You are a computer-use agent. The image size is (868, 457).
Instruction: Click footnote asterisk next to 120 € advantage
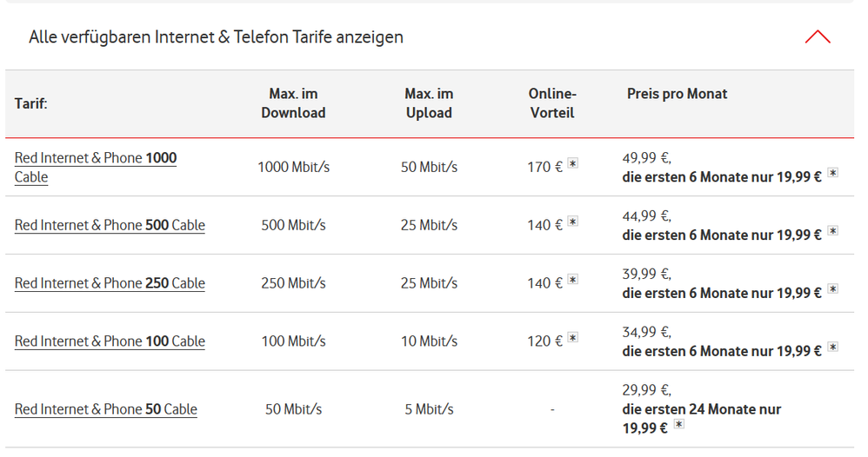click(573, 337)
